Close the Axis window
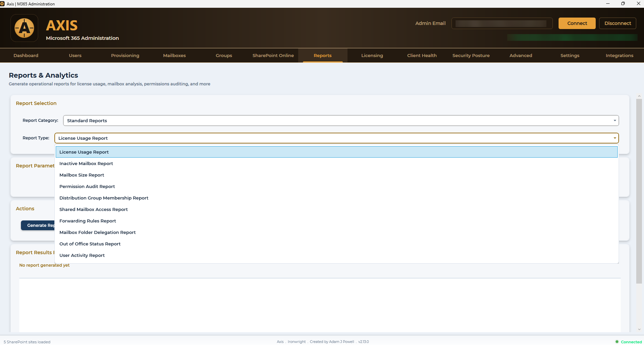The height and width of the screenshot is (345, 644). [638, 4]
